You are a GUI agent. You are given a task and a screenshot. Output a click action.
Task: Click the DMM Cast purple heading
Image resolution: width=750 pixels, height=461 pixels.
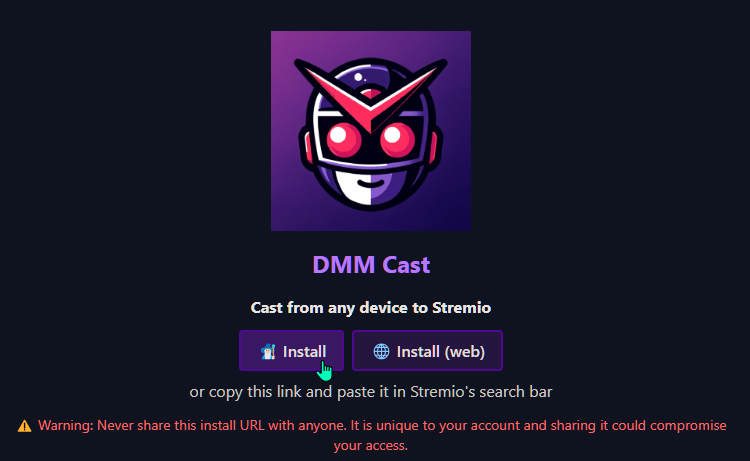pyautogui.click(x=371, y=264)
